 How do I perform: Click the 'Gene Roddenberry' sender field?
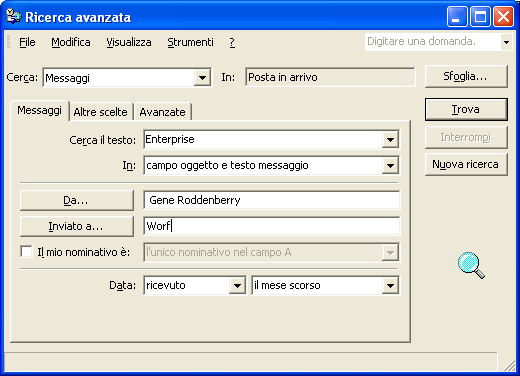[271, 200]
